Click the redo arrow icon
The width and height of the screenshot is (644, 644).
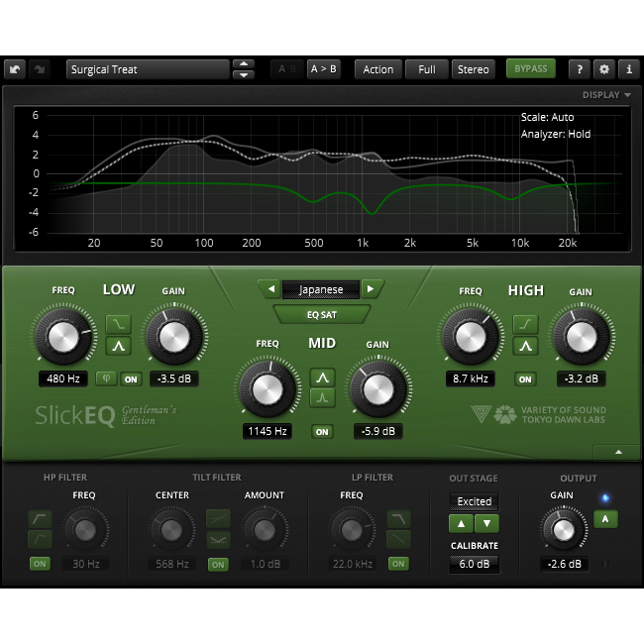pyautogui.click(x=40, y=69)
